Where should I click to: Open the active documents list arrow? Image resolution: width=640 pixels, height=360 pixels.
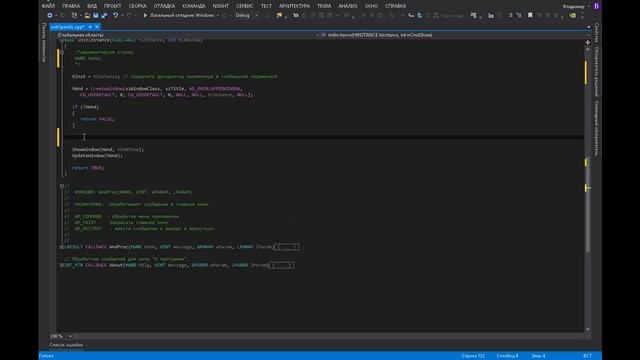tap(589, 27)
